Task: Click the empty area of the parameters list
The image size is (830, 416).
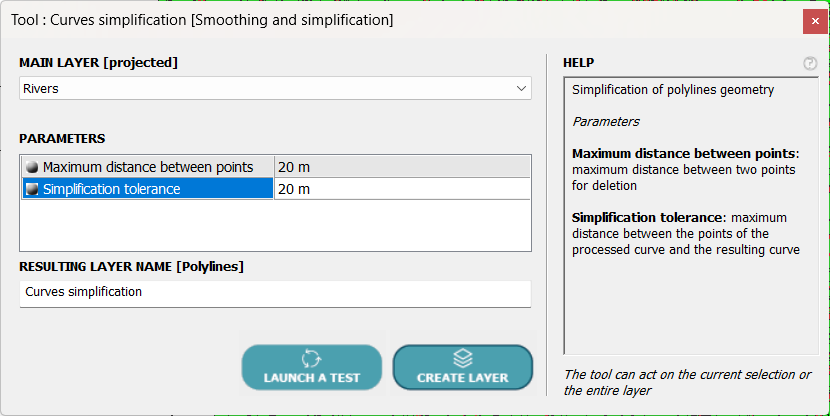Action: [x=275, y=225]
